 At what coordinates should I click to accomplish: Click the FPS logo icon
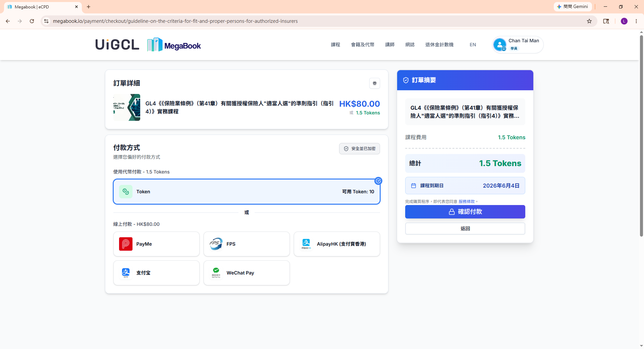pos(216,244)
